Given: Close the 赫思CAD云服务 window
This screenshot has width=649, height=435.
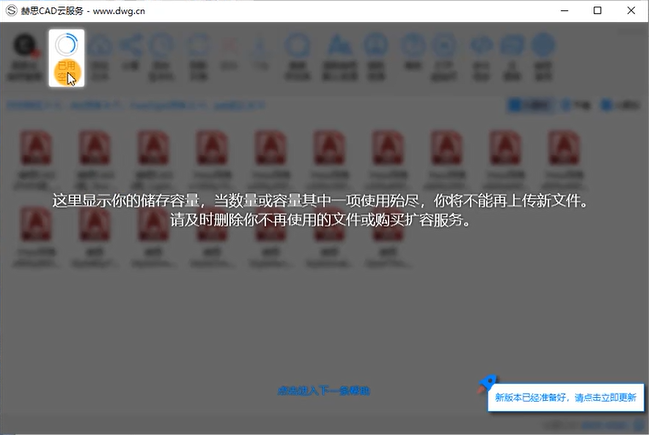Looking at the screenshot, I should [x=631, y=11].
